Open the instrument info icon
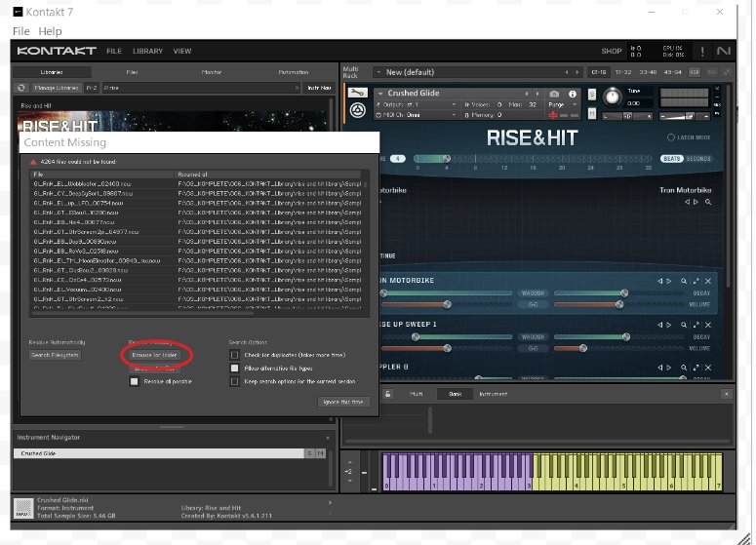The image size is (756, 545). (573, 94)
